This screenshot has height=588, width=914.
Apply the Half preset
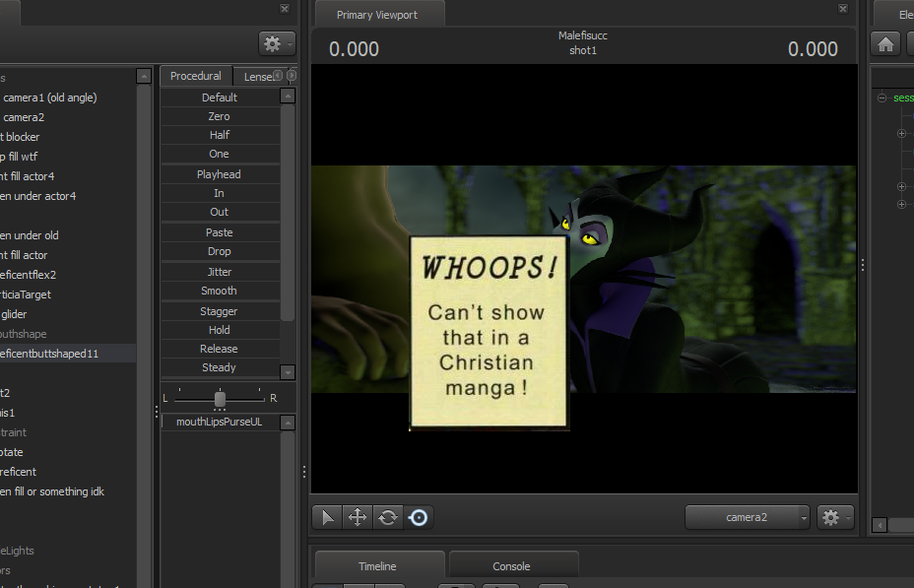coord(220,135)
